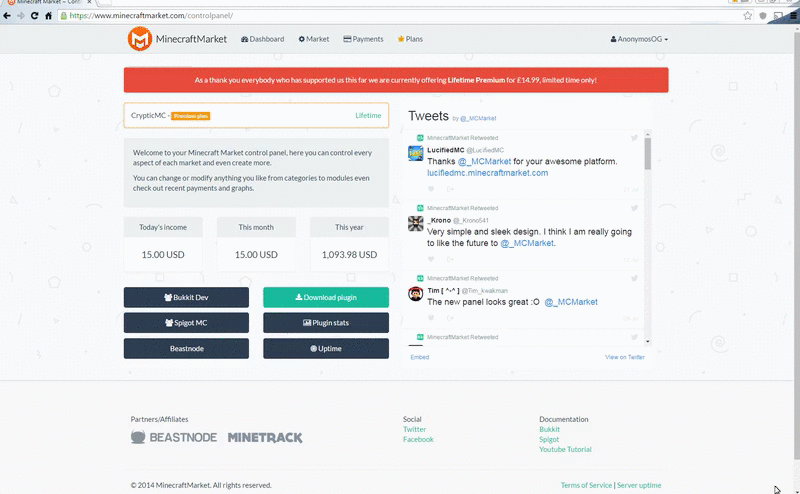Click the Uptime button
Viewport: 800px width, 494px height.
click(326, 349)
